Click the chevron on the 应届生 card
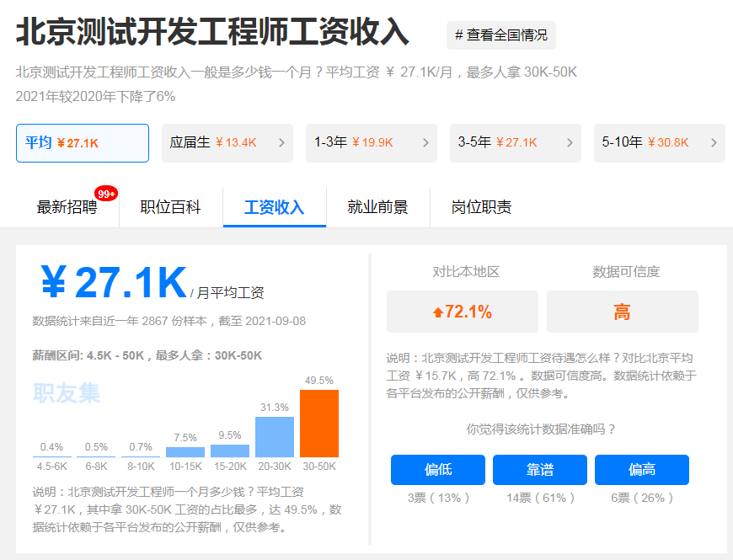The image size is (733, 560). pos(280,142)
